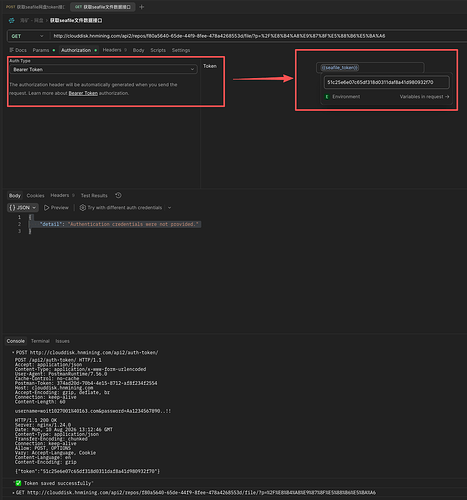Viewport: 467px width, 500px height.
Task: Click the Preview play icon
Action: 47,208
